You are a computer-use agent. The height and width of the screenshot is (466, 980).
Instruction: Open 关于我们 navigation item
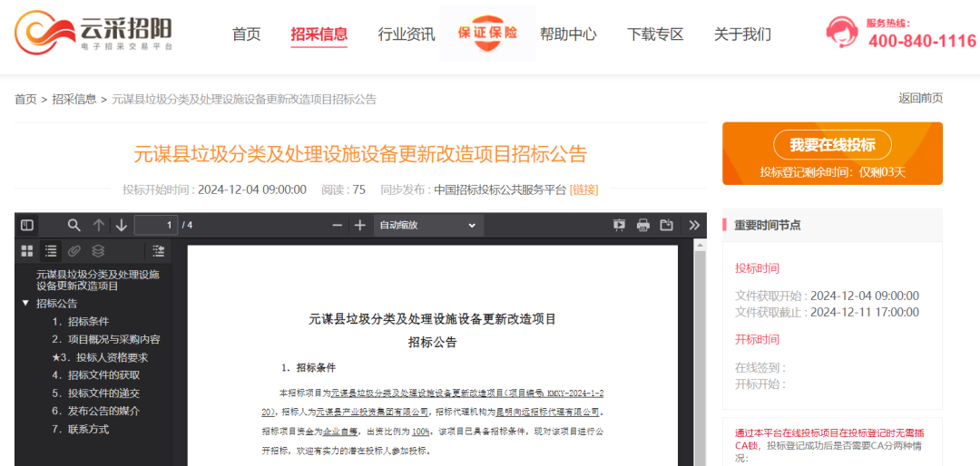[742, 34]
